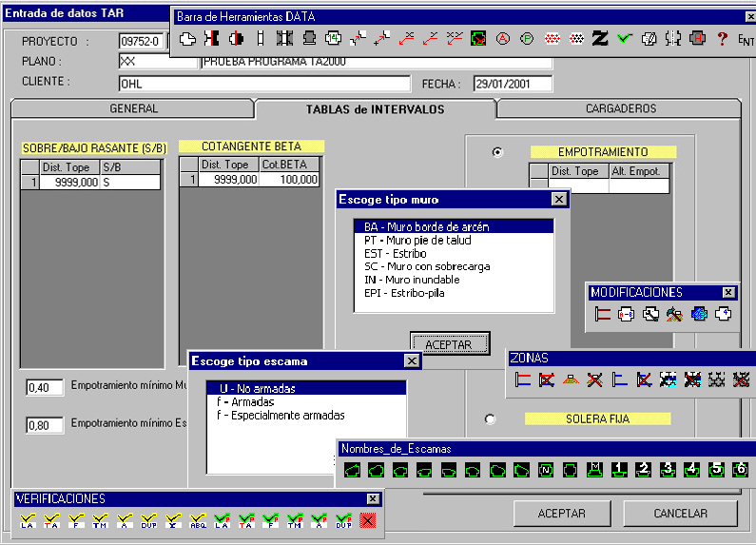The image size is (756, 545).
Task: Close the Escoge tipo escama dialog
Action: coord(412,360)
